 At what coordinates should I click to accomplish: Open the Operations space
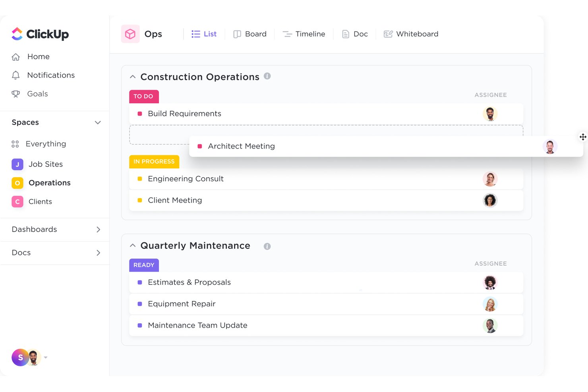(41, 183)
